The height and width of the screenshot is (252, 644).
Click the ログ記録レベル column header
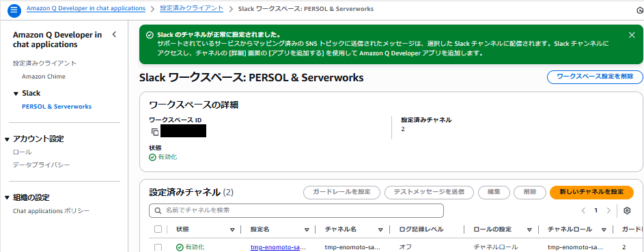pos(421,229)
